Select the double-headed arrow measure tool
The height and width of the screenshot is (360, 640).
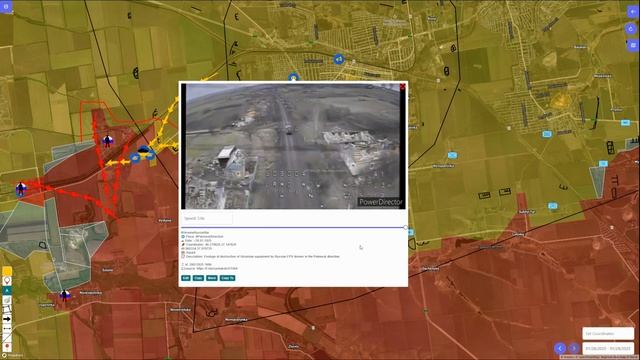[7, 328]
